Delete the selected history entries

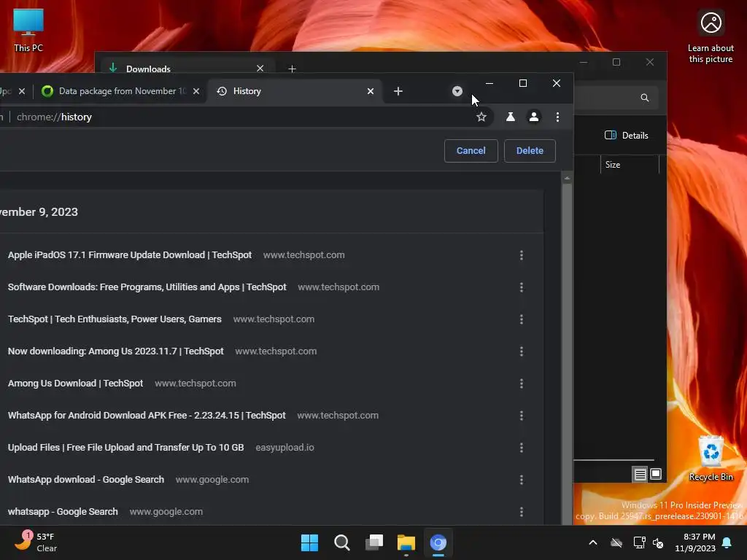pos(530,150)
